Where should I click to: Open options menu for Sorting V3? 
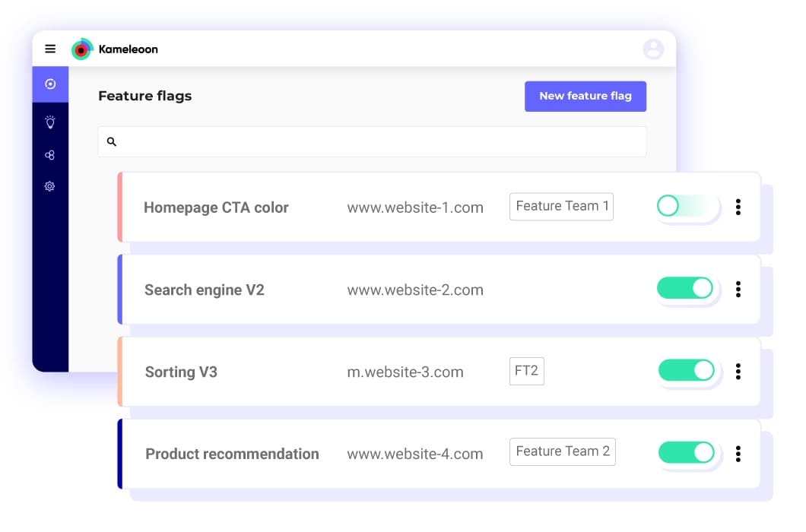pyautogui.click(x=738, y=371)
